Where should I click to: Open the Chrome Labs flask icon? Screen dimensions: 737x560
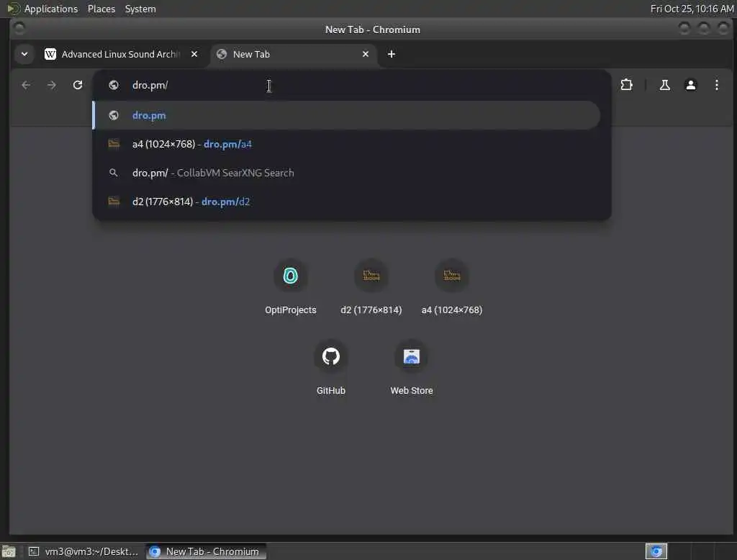664,85
